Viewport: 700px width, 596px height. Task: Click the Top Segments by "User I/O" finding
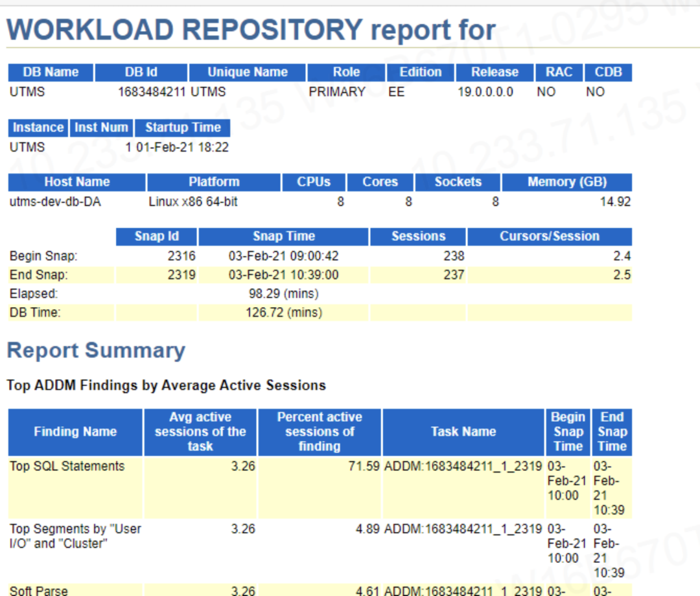click(x=75, y=536)
